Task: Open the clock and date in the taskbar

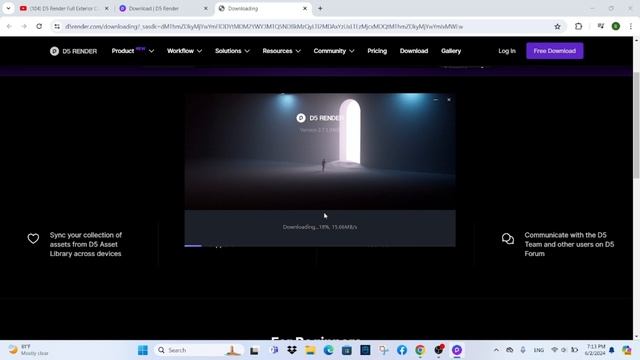Action: click(595, 350)
